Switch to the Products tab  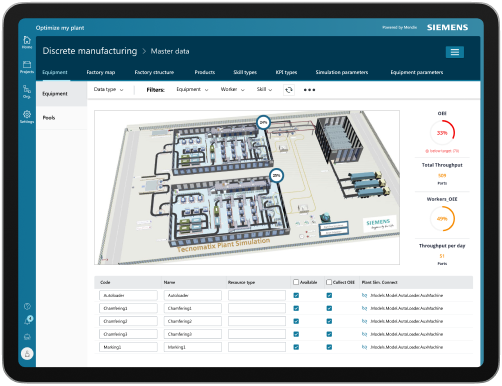205,72
